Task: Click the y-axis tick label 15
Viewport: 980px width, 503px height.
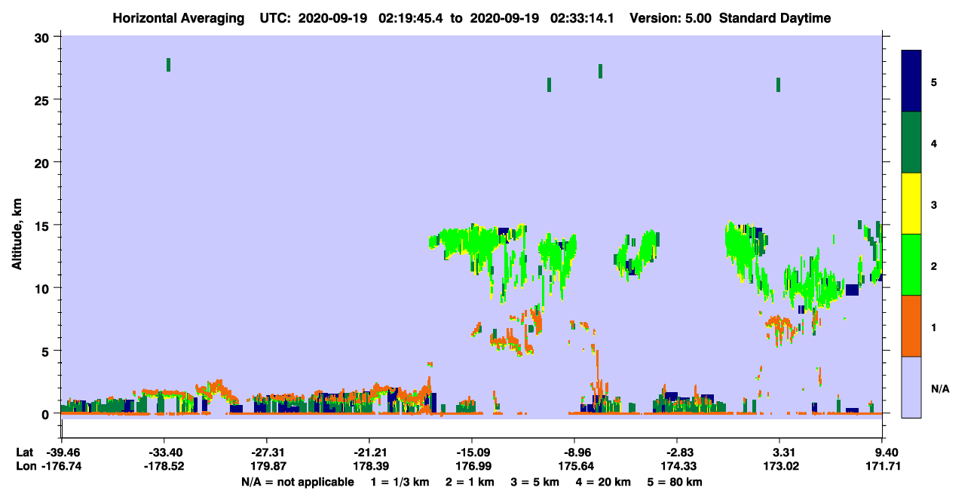Action: 43,225
